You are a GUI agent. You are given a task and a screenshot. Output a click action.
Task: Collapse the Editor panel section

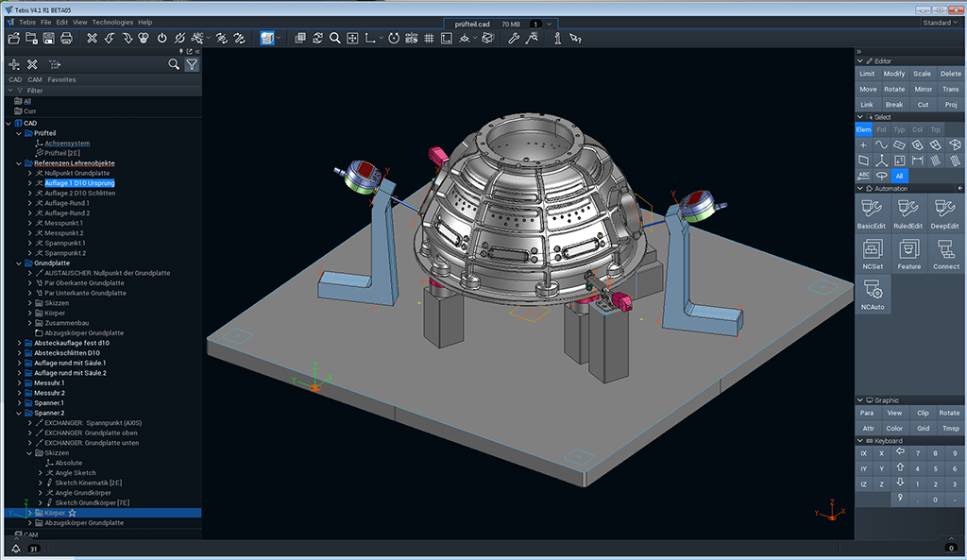[860, 61]
